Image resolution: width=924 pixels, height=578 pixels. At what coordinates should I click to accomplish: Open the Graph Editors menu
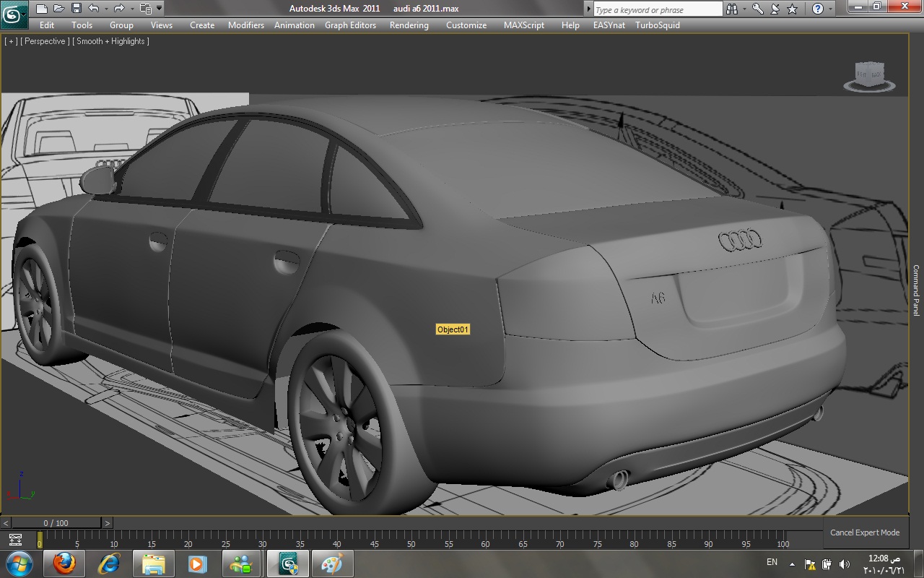point(350,25)
